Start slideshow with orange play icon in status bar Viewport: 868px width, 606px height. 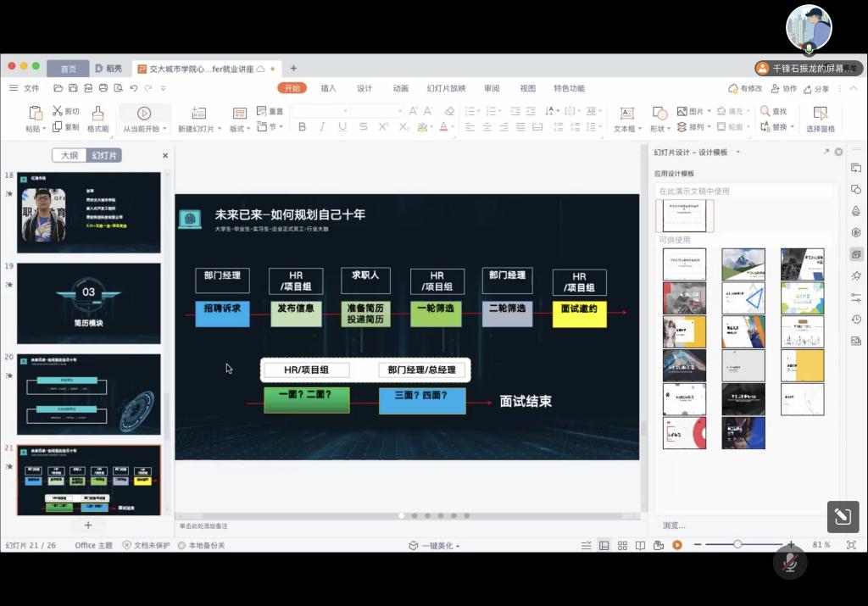coord(676,545)
